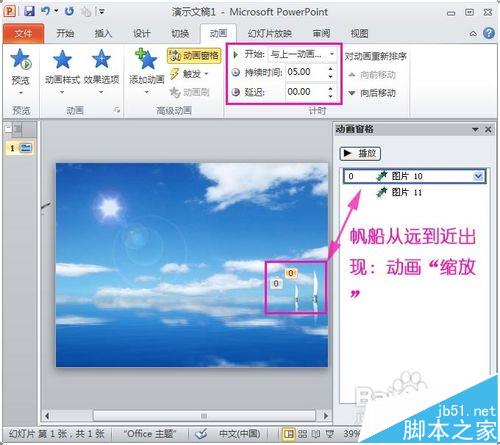Select the smaller sailboat picture
This screenshot has width=500, height=445.
pos(296,298)
